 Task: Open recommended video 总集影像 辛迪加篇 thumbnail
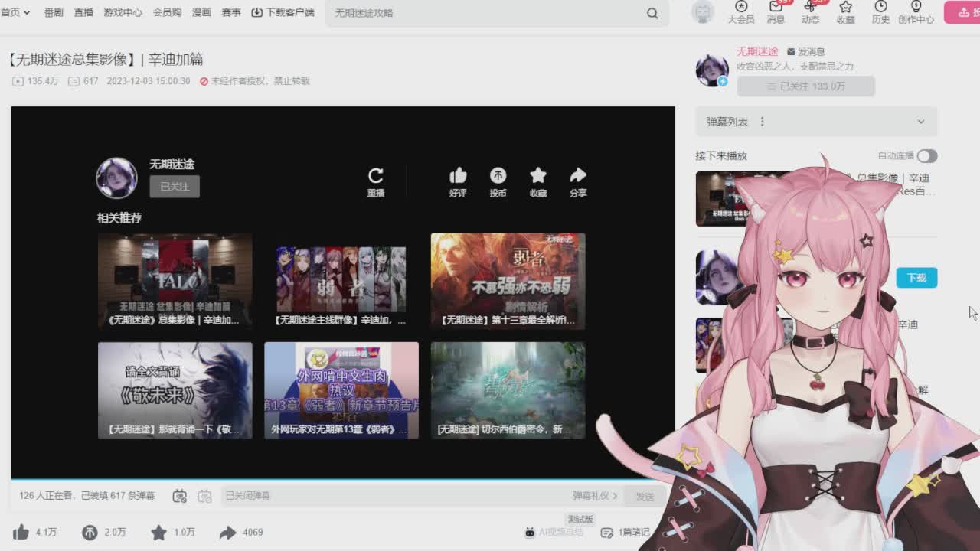tap(175, 281)
